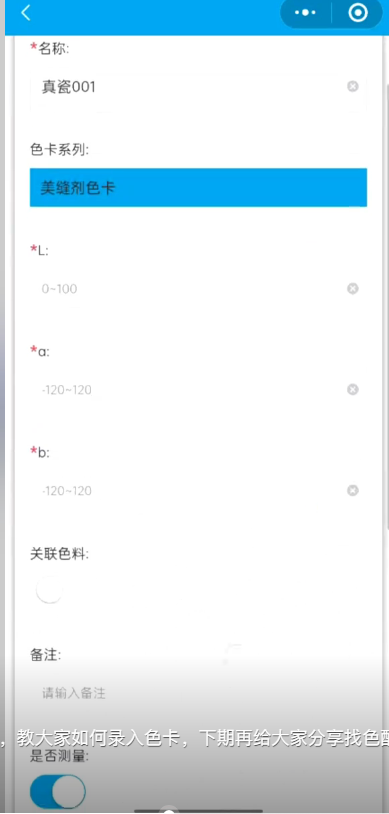Open the three-dot more options menu
This screenshot has height=814, width=389.
click(305, 12)
